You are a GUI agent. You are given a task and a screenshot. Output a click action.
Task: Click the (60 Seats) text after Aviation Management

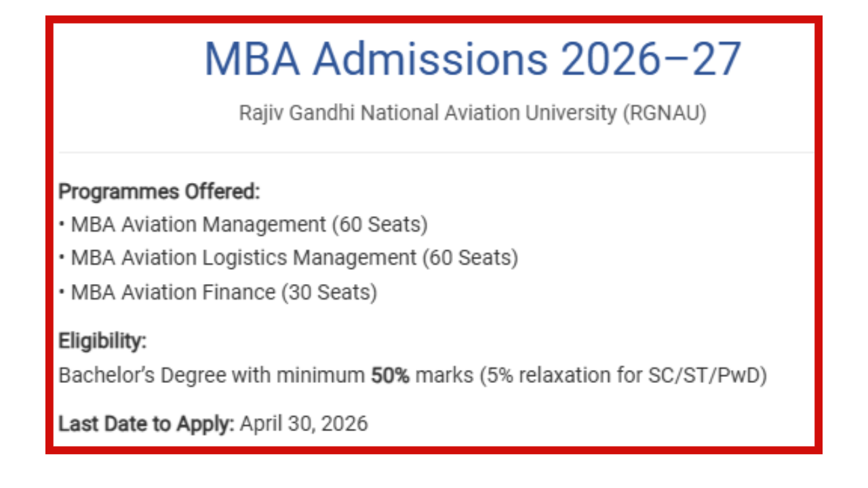tap(380, 224)
